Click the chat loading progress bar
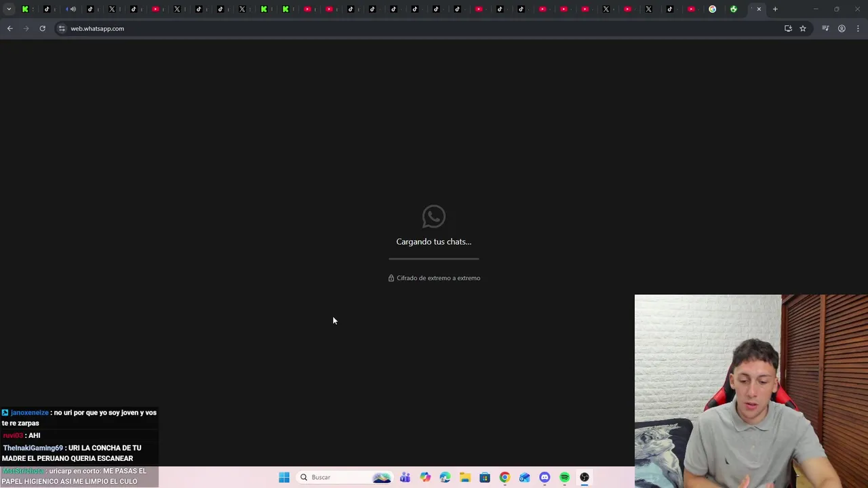The image size is (868, 488). pos(434,259)
